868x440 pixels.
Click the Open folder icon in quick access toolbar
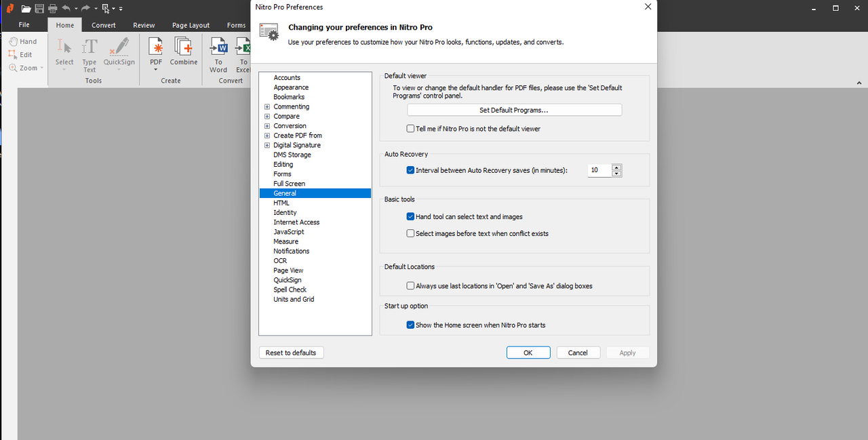[x=26, y=9]
